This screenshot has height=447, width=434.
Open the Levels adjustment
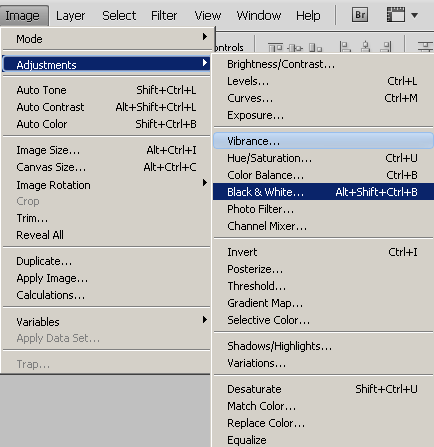click(323, 81)
